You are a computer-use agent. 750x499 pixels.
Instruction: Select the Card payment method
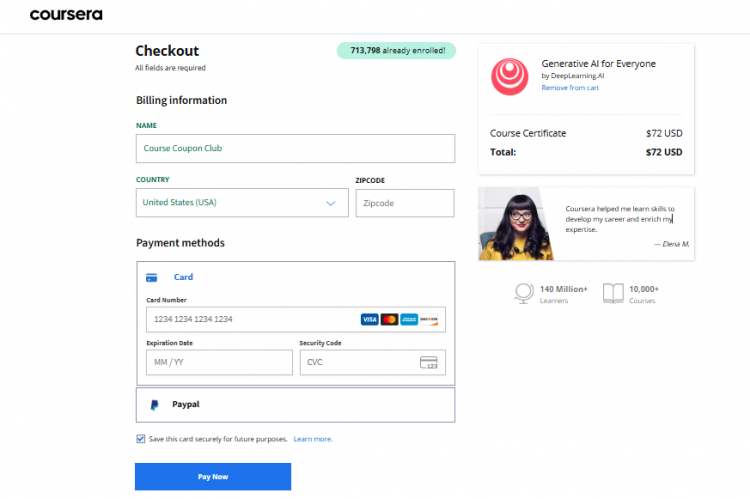tap(183, 277)
